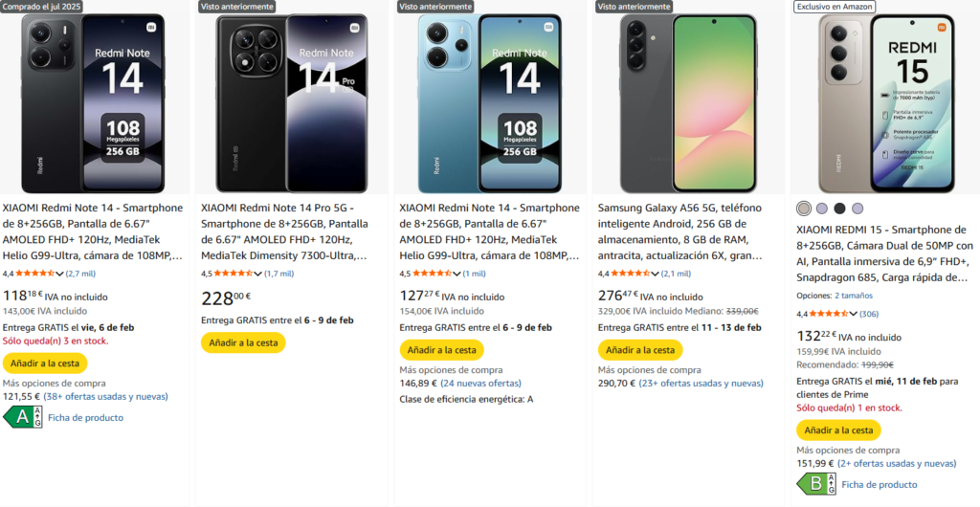980x507 pixels.
Task: Expand the rating chevron for XIAOMI REDMI 15
Action: tap(853, 314)
